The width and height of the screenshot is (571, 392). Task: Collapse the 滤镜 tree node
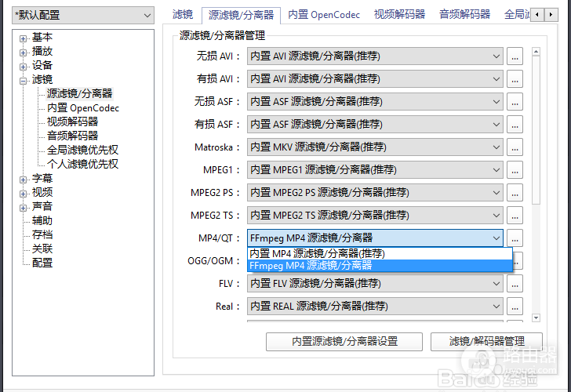(23, 82)
